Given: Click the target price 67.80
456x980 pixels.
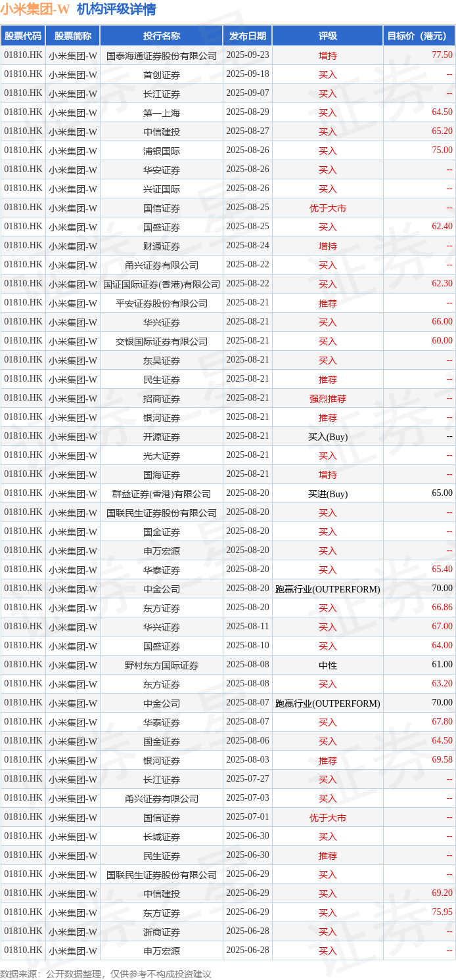Looking at the screenshot, I should [442, 722].
